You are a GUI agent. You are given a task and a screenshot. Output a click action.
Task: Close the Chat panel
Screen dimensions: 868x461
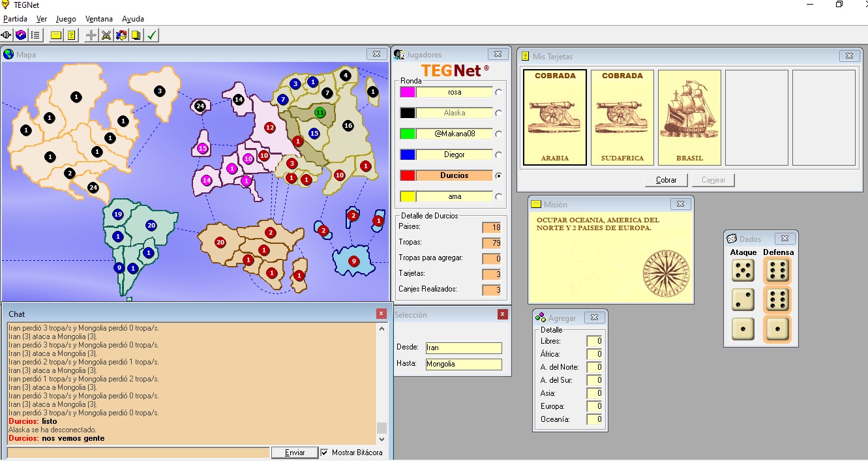coord(382,314)
